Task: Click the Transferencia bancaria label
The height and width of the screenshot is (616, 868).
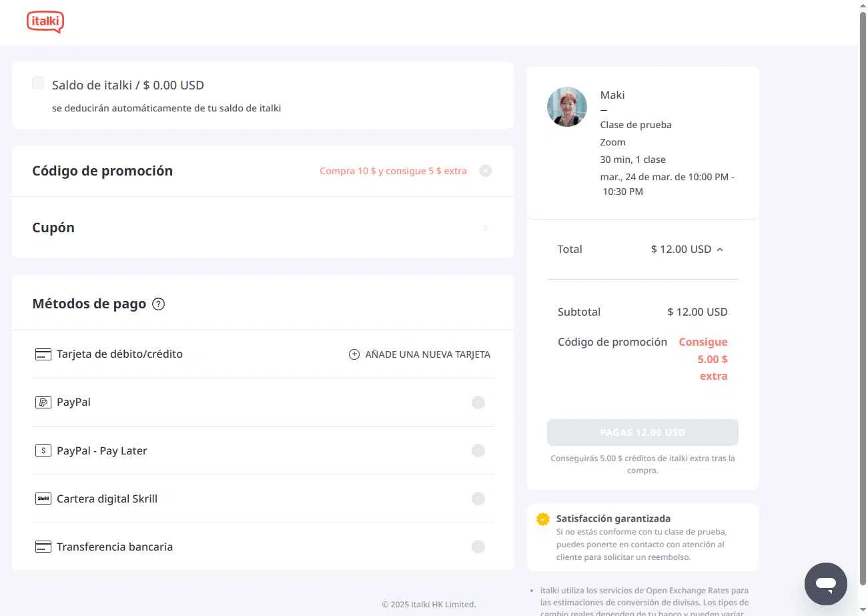Action: pos(115,547)
